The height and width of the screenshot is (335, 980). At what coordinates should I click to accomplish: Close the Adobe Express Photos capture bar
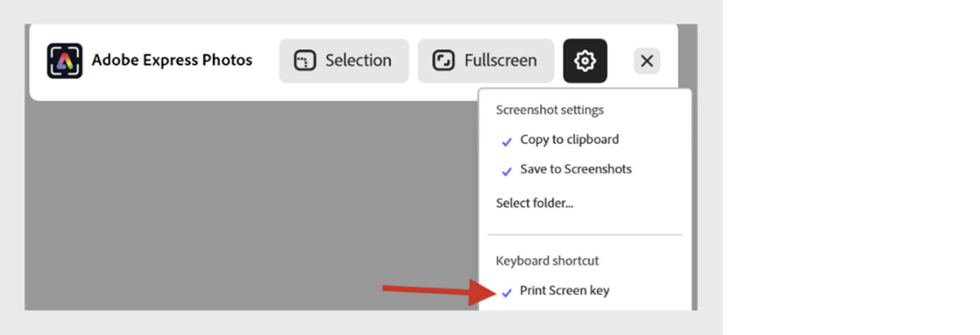click(647, 61)
